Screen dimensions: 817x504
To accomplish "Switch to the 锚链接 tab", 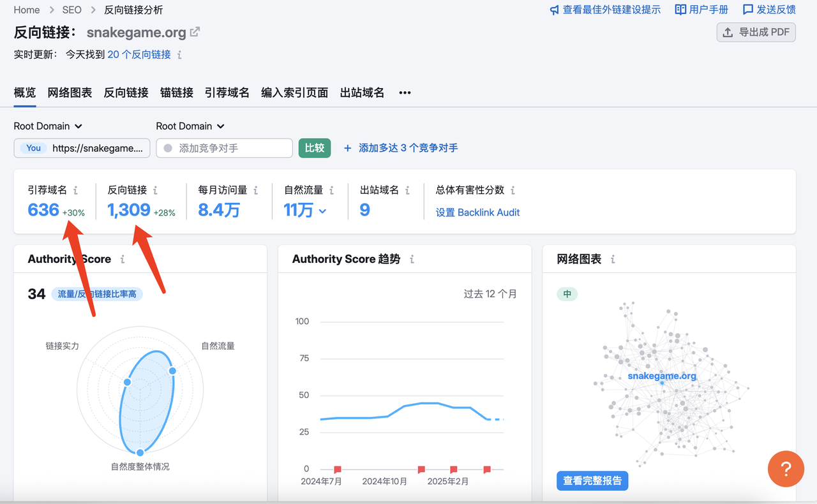I will [177, 93].
